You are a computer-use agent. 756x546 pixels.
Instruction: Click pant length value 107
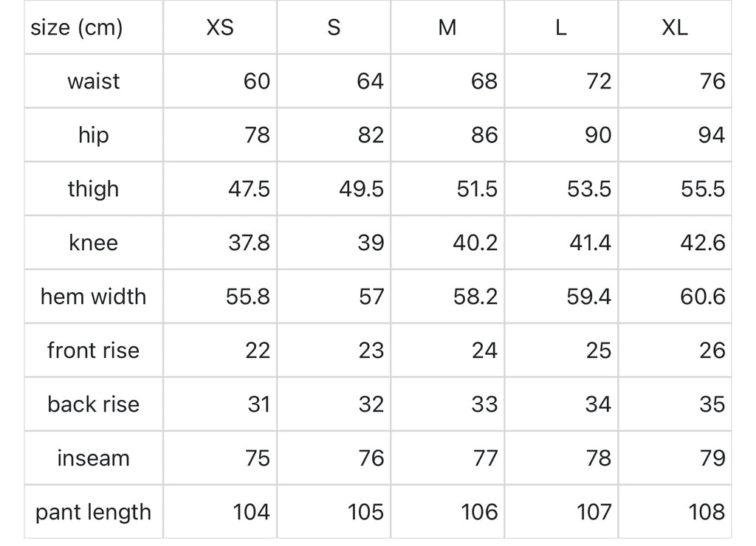coord(594,512)
